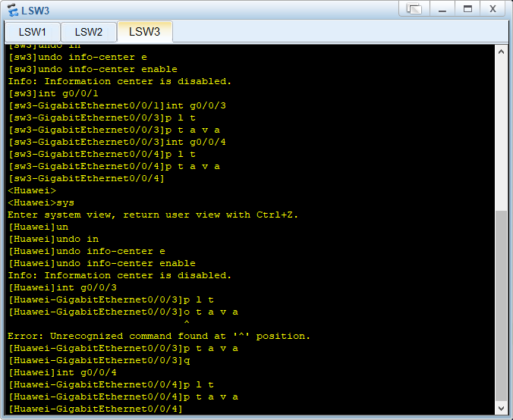Click the '[Huawei-GigabitEthernet0/0/3]o t a v a' line

(x=123, y=312)
